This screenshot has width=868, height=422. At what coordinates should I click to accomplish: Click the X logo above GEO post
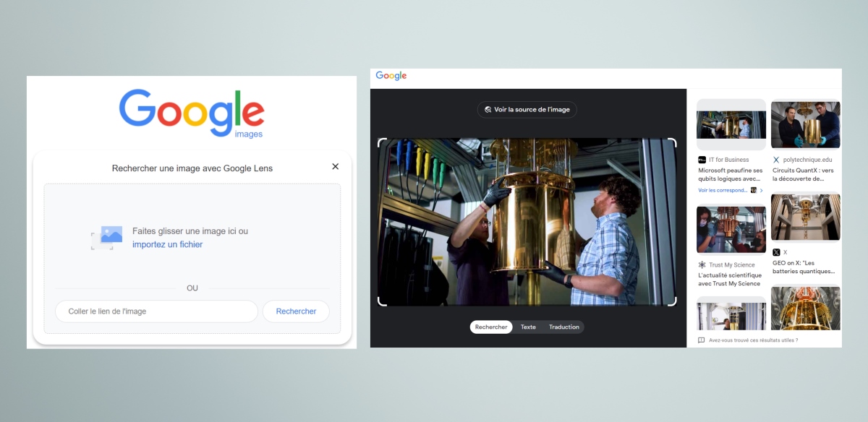coord(776,252)
